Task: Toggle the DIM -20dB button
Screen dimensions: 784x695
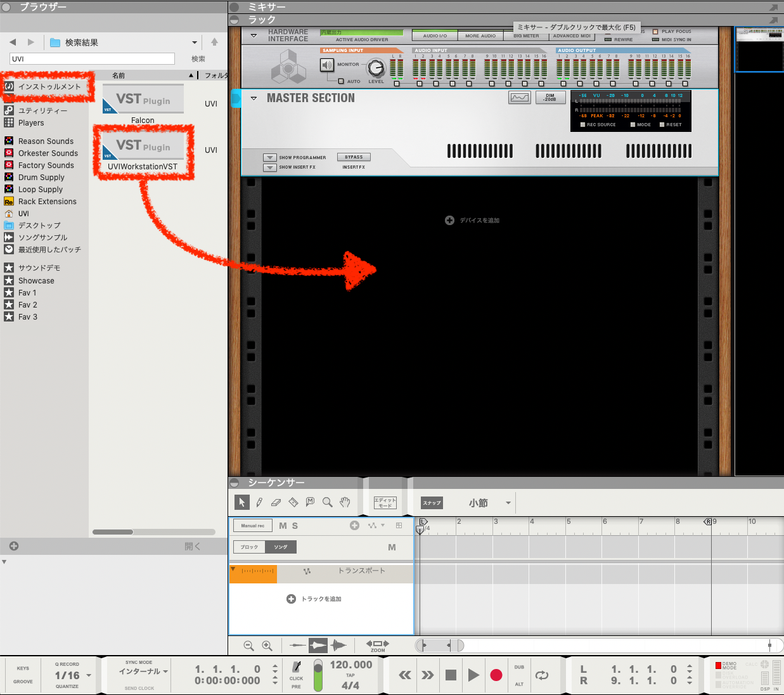Action: tap(549, 98)
